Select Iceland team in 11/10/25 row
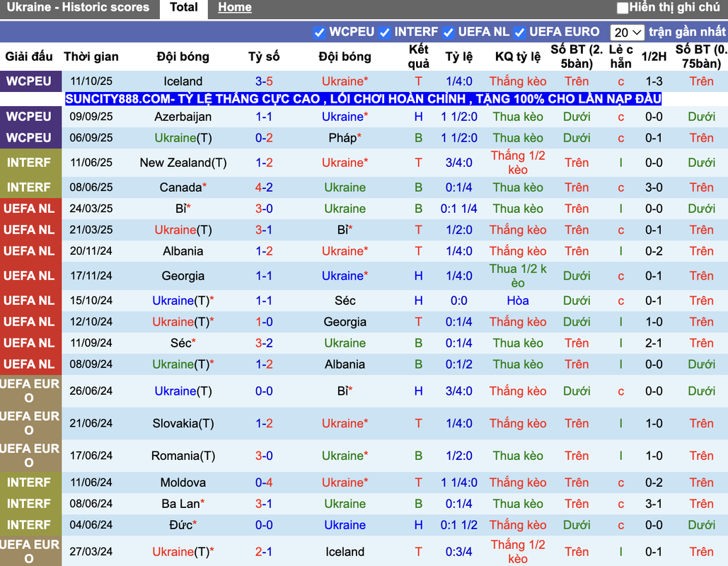Image resolution: width=728 pixels, height=566 pixels. tap(183, 81)
